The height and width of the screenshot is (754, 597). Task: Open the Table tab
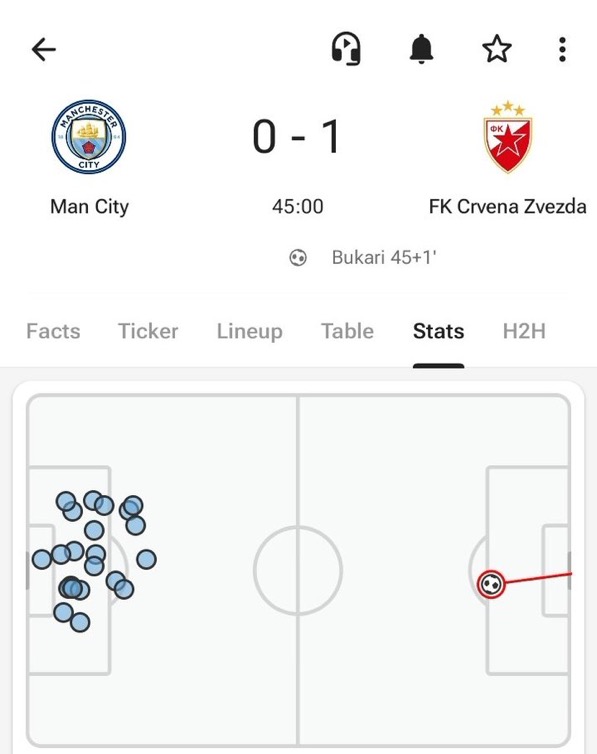pyautogui.click(x=347, y=331)
